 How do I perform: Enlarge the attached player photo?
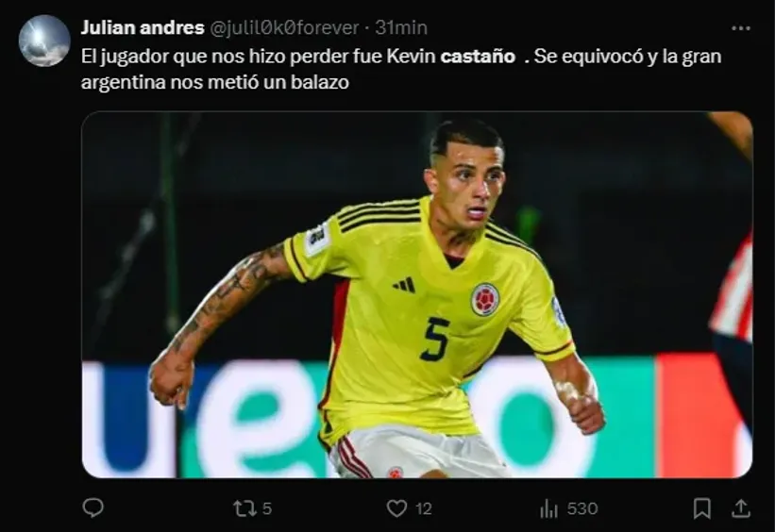416,295
